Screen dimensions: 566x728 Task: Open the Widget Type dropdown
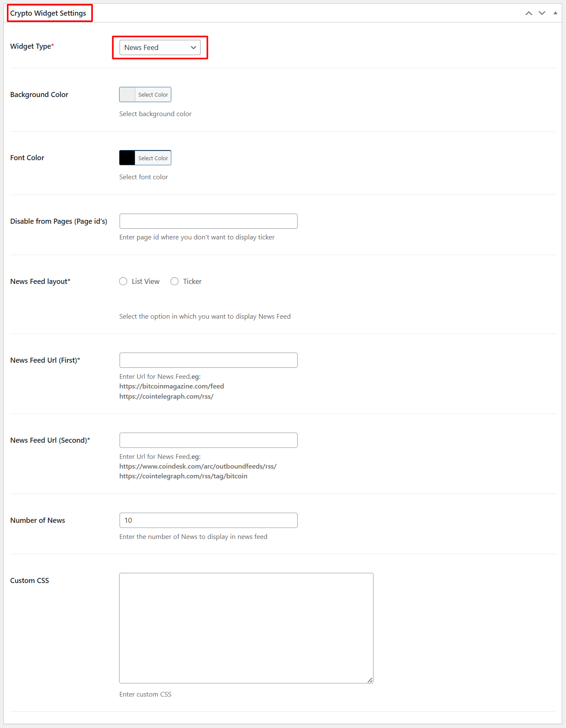[x=160, y=47]
